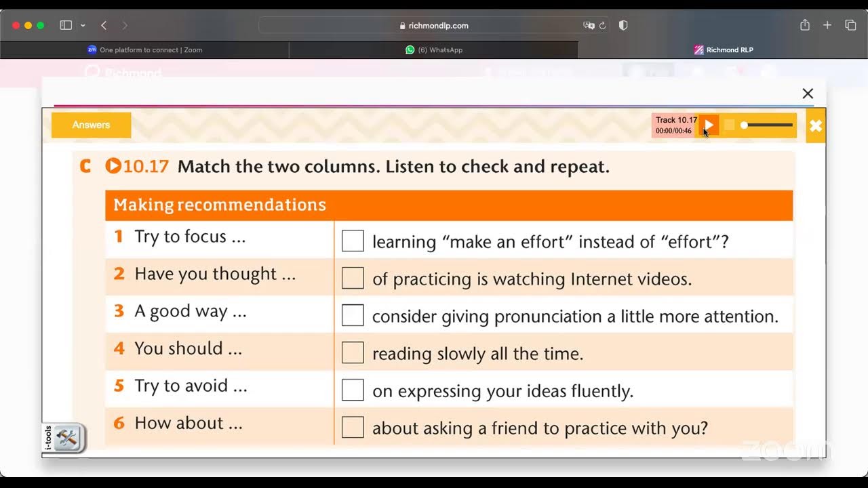
Task: Click the translate page icon
Action: click(x=589, y=25)
